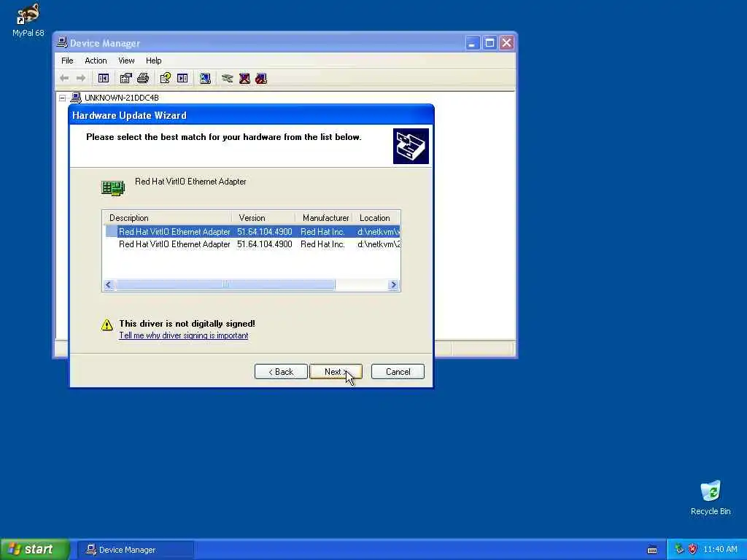Click the Disable device toolbar icon
Image resolution: width=747 pixels, height=560 pixels.
coord(261,79)
